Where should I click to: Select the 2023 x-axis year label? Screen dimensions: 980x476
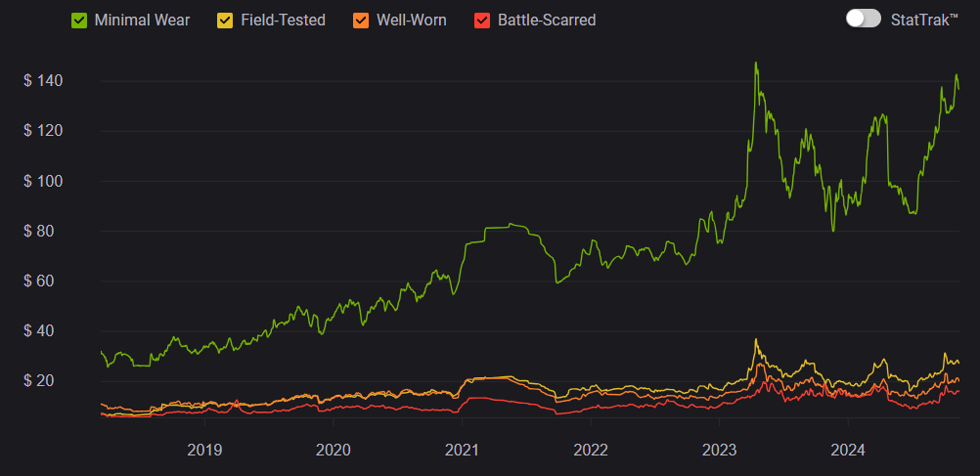coord(719,450)
